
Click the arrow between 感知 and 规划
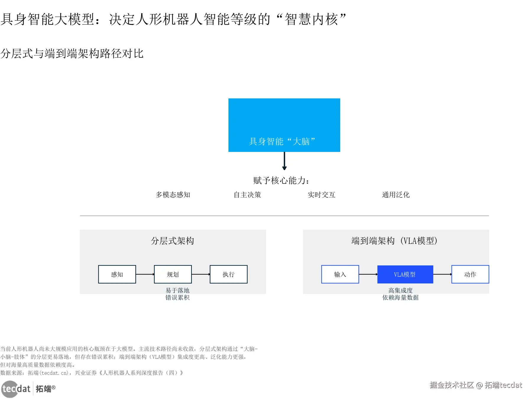click(145, 274)
